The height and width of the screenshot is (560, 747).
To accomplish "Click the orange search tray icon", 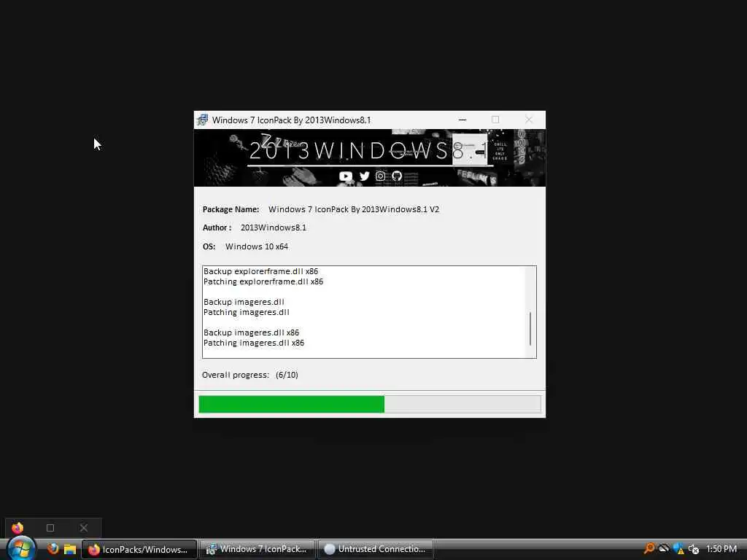I will (x=649, y=548).
